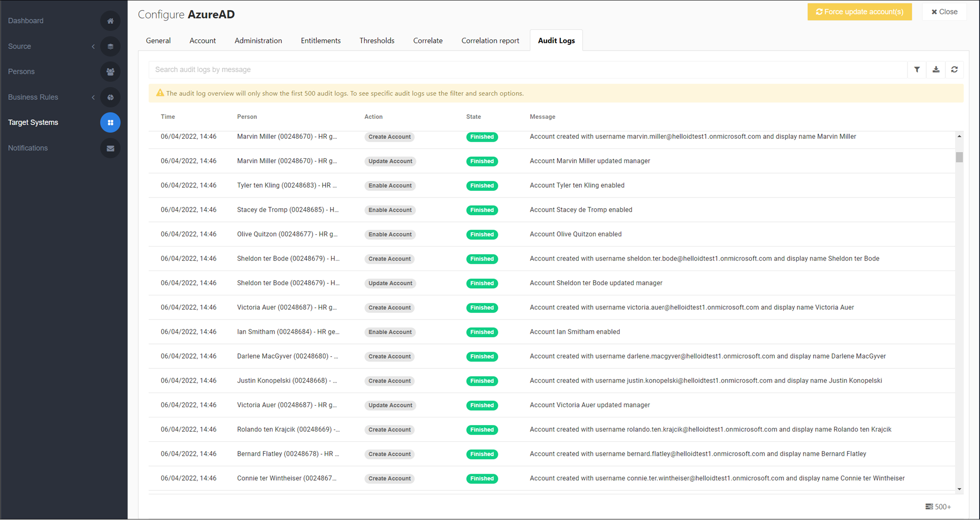
Task: Click message 'Account Olive Quitzon enabled'
Action: click(575, 234)
